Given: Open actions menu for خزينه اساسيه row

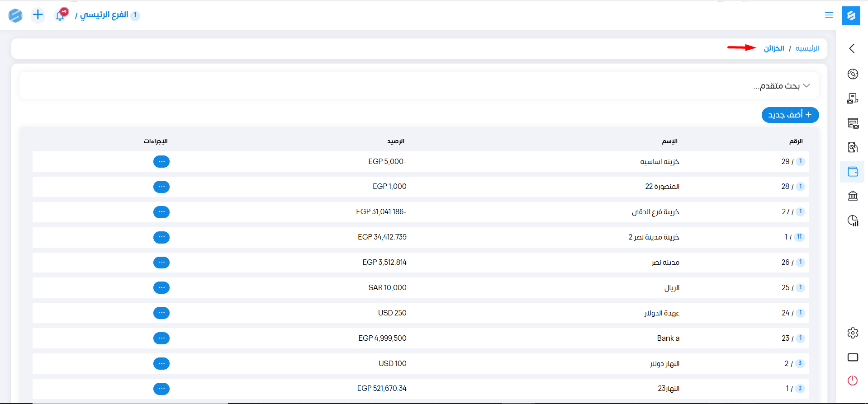Looking at the screenshot, I should (x=161, y=161).
